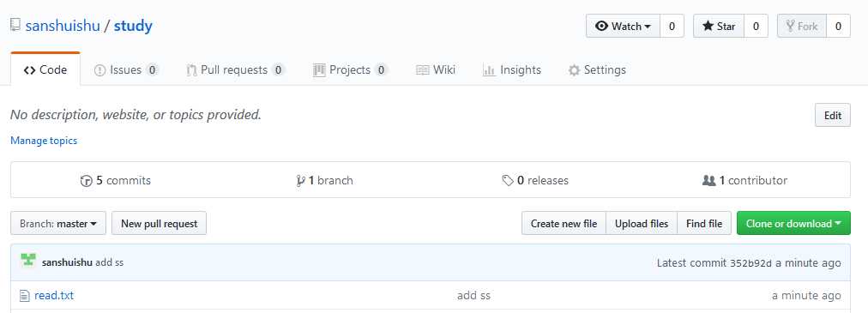Go to the Settings tab
The image size is (868, 313).
click(597, 70)
